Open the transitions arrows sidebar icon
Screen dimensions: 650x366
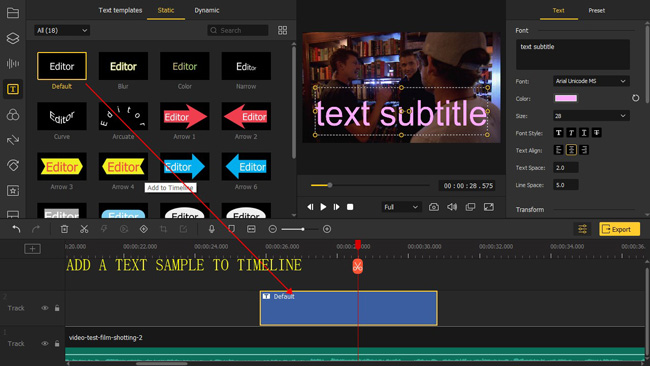[x=13, y=140]
